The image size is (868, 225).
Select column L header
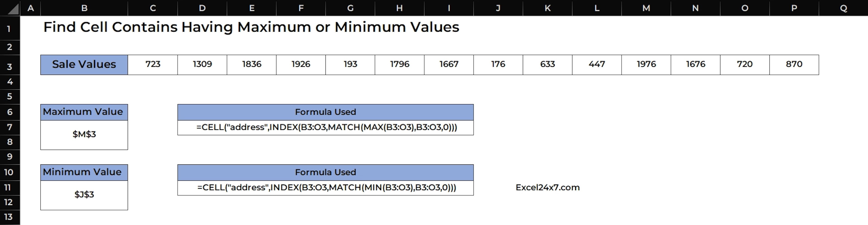click(x=597, y=8)
